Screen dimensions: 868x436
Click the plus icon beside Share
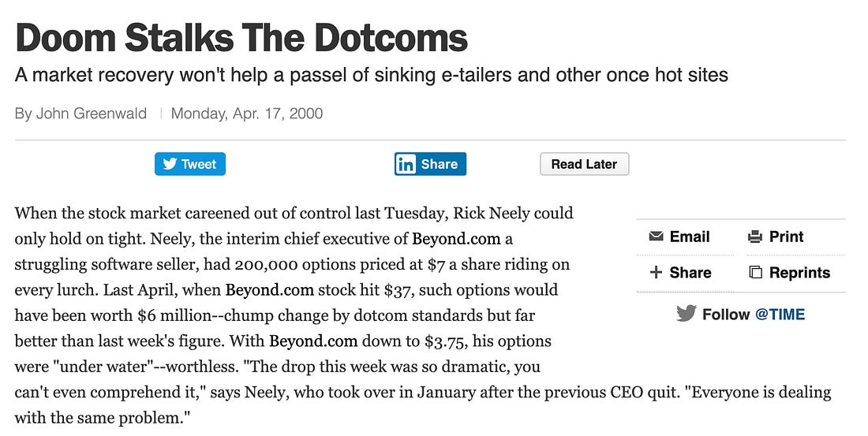656,273
